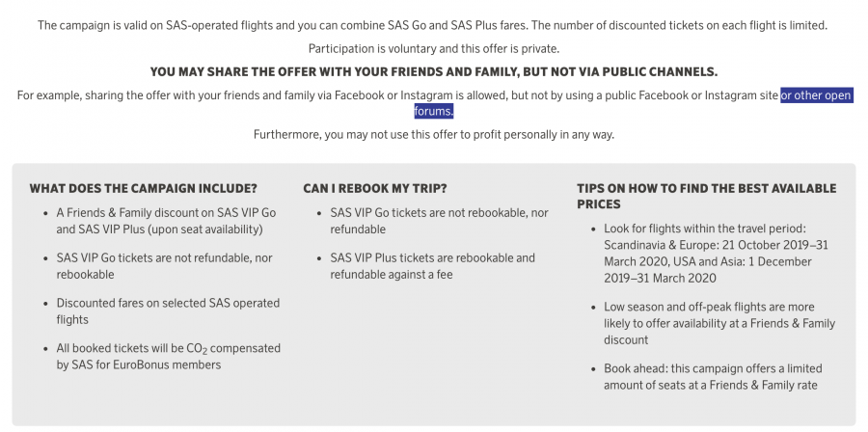Click the "Book ahead" bullet
The image size is (868, 432).
[x=705, y=377]
